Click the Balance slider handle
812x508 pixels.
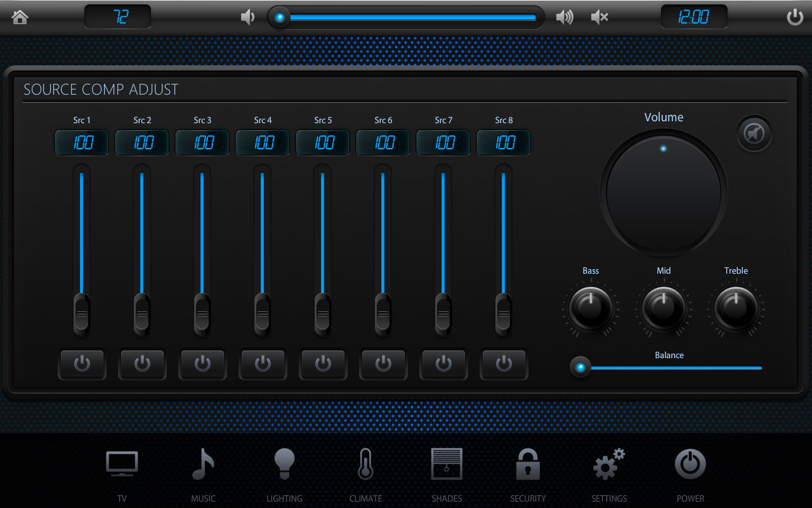click(x=580, y=368)
